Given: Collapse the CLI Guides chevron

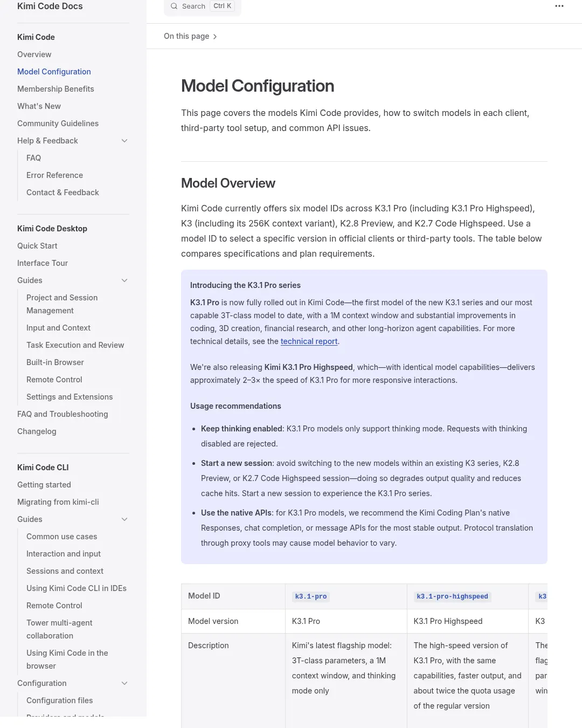Looking at the screenshot, I should tap(124, 519).
